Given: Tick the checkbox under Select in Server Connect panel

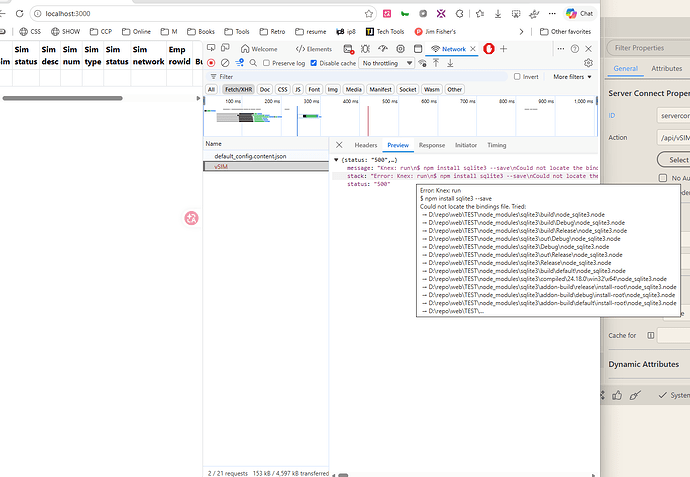Looking at the screenshot, I should [663, 178].
